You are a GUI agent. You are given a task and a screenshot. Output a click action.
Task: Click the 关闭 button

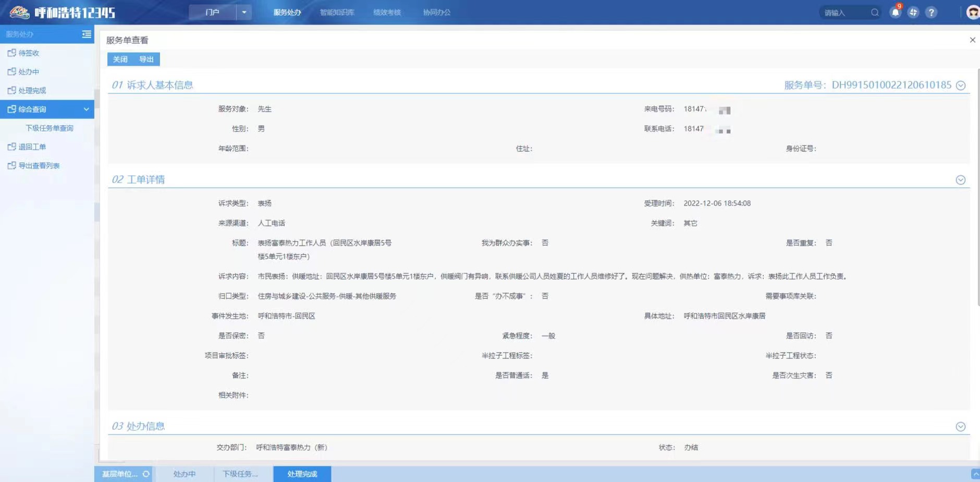point(120,59)
